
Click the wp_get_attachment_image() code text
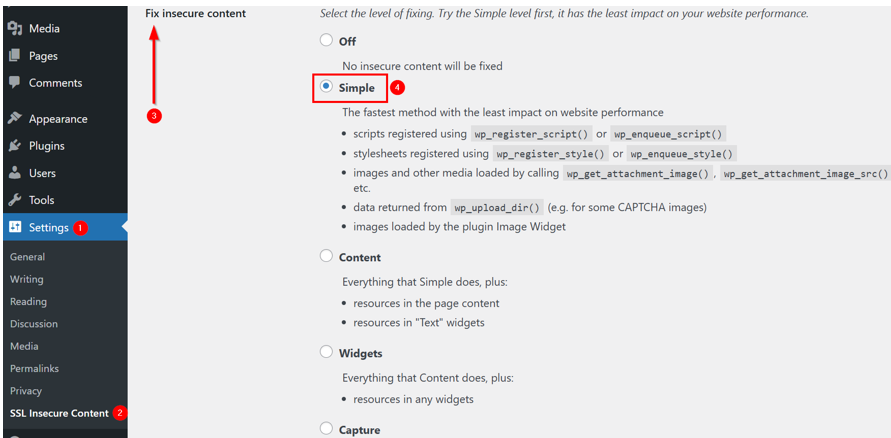tap(637, 174)
